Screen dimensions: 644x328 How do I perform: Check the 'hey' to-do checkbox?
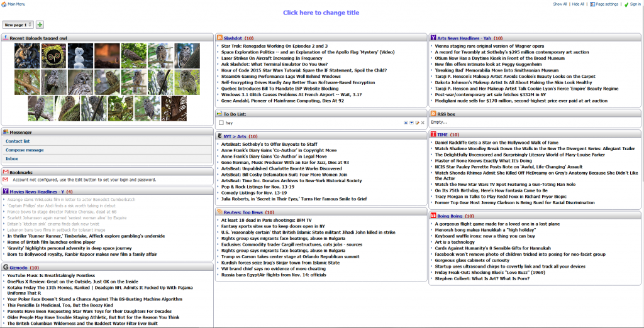[x=221, y=123]
